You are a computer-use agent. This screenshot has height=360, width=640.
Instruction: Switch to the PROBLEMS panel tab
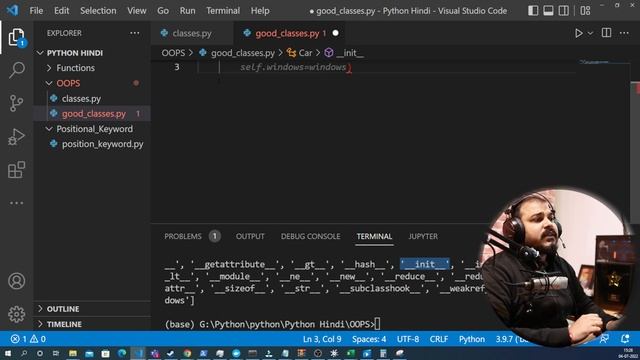tap(183, 236)
